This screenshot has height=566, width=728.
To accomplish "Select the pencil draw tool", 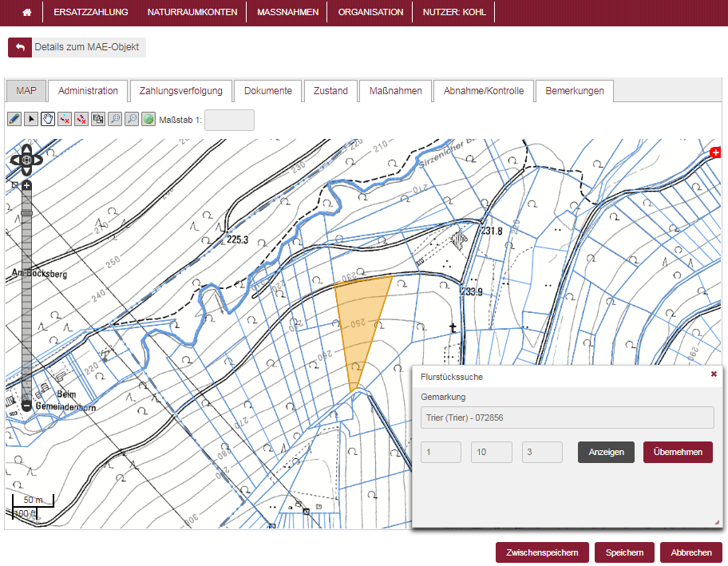I will point(14,119).
